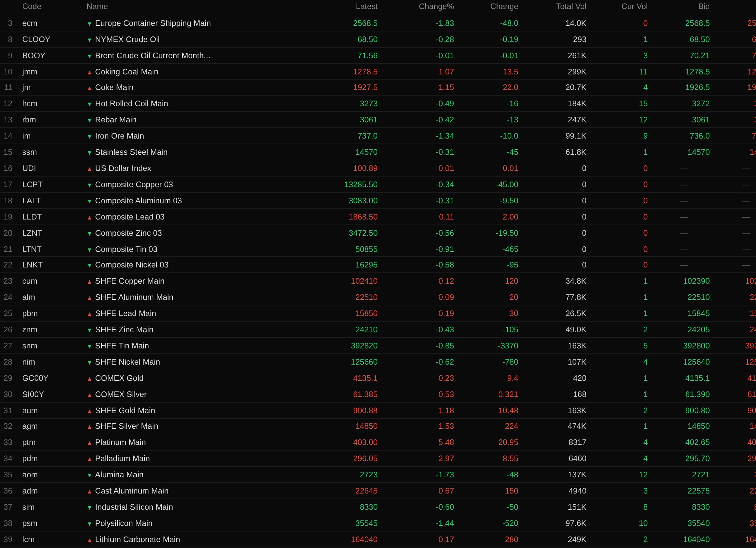Click the up arrow beside Platinum Main
756x548 pixels.
pyautogui.click(x=89, y=443)
